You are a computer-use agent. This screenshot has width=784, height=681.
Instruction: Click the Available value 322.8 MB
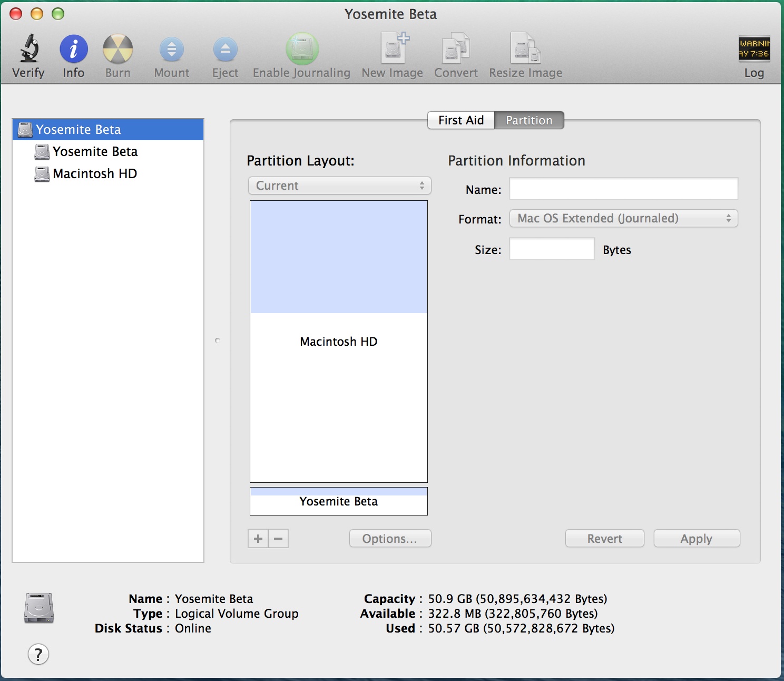point(513,614)
